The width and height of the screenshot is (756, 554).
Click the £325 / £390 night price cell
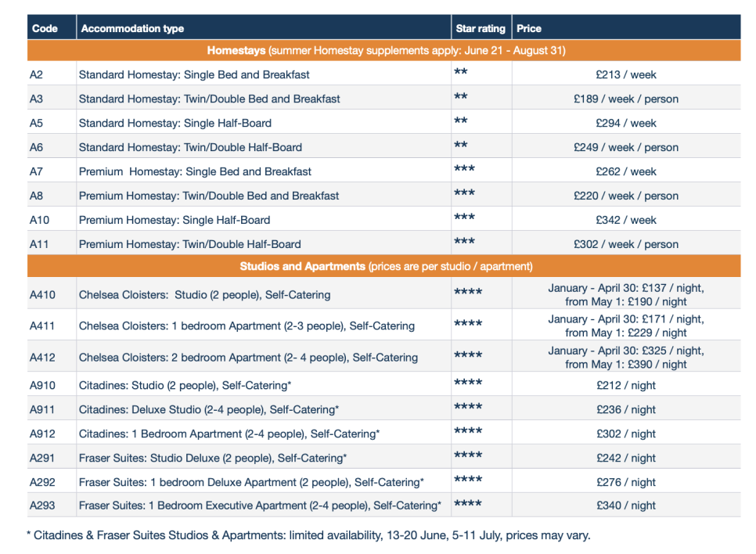click(x=626, y=358)
